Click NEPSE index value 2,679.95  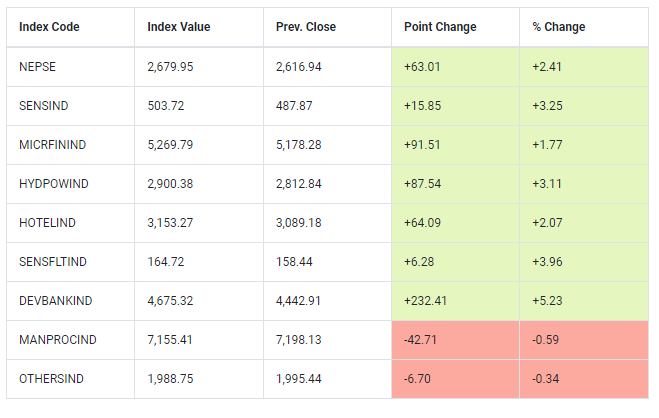[x=170, y=67]
